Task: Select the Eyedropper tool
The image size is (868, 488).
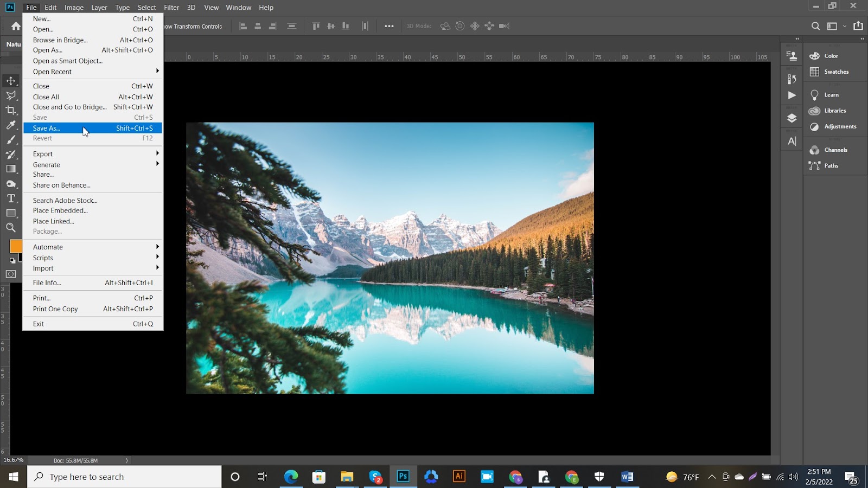Action: click(x=11, y=125)
